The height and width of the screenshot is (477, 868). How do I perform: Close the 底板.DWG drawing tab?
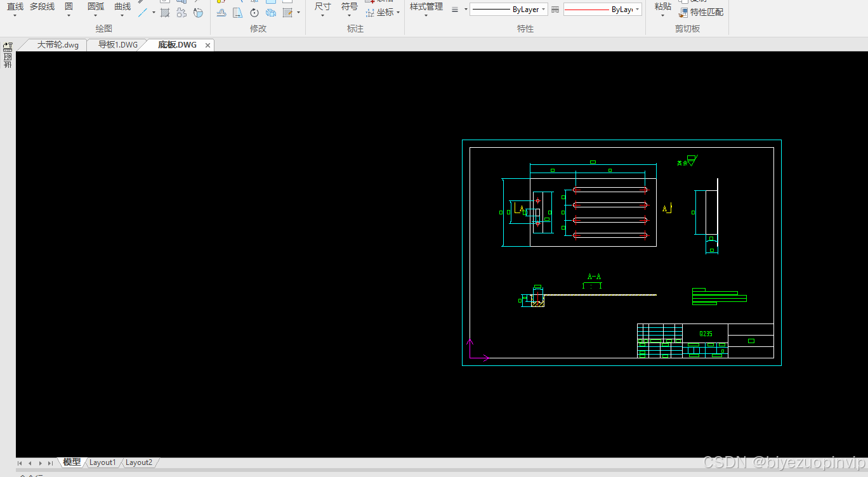click(x=207, y=46)
